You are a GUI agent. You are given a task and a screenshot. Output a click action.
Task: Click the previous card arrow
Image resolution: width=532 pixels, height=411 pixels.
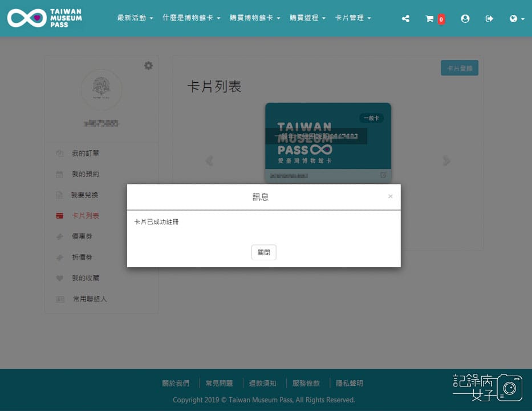pos(209,161)
